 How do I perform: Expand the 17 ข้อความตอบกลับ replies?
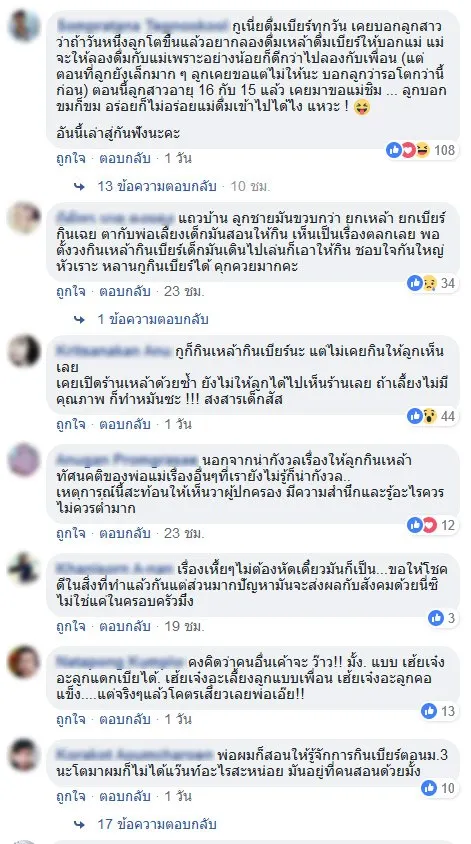pyautogui.click(x=157, y=824)
